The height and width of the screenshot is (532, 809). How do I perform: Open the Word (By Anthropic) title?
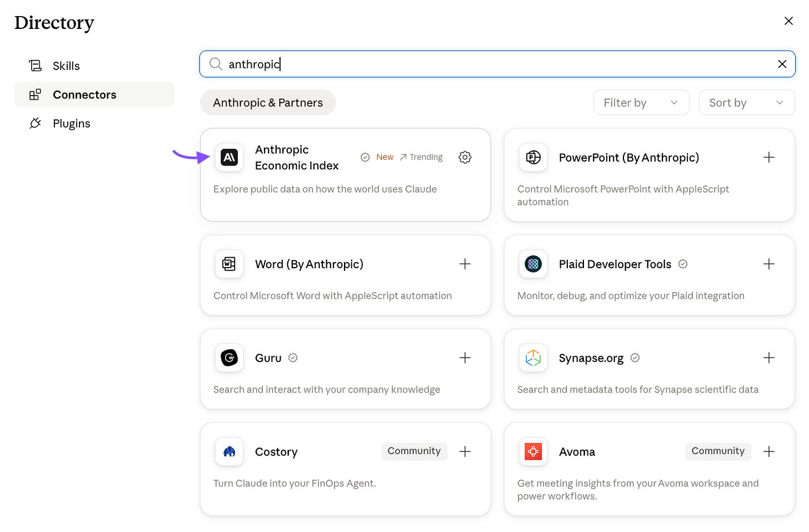coord(309,264)
